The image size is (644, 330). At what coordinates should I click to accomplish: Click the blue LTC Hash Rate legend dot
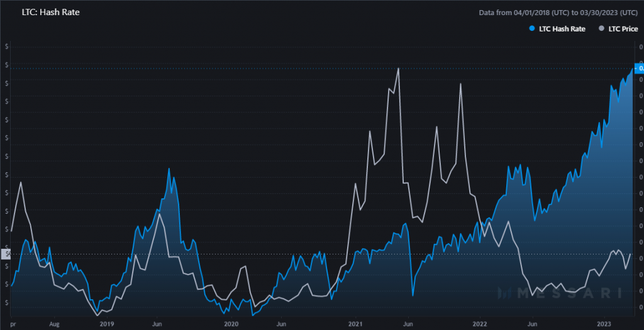pos(532,29)
